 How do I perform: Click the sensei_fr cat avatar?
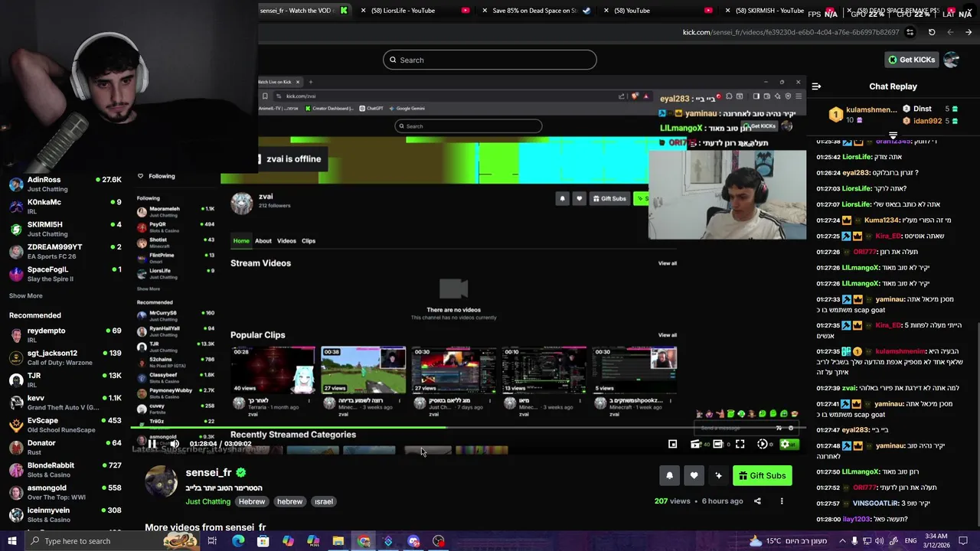coord(161,482)
